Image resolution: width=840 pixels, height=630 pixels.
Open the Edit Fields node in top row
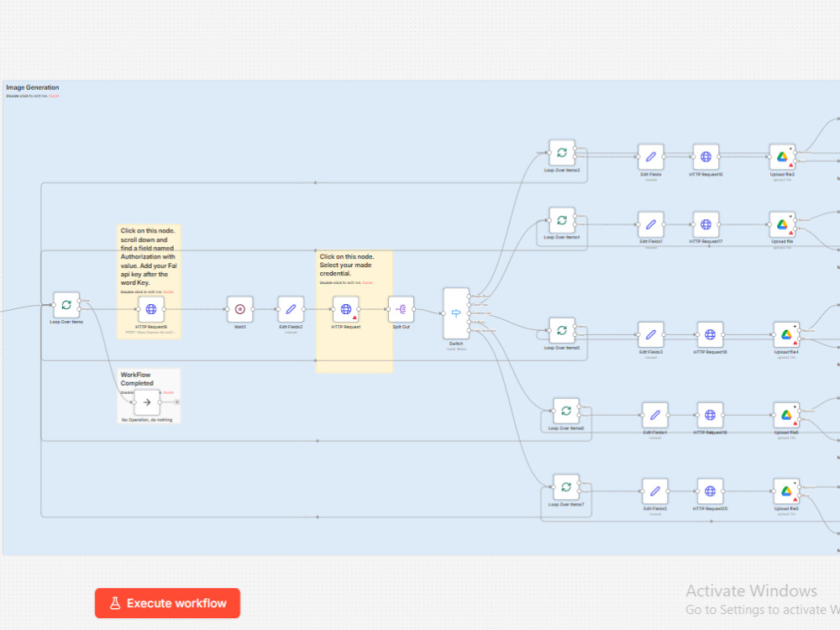click(651, 157)
